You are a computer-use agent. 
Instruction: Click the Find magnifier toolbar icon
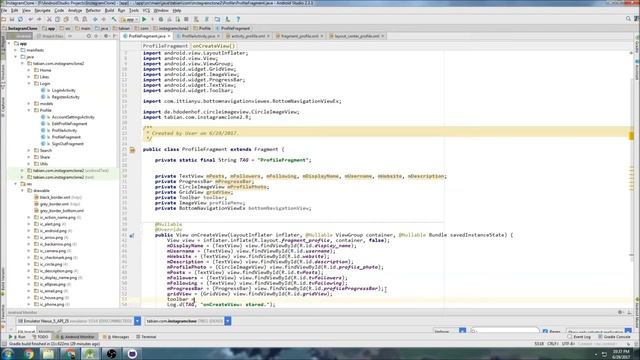coord(76,19)
